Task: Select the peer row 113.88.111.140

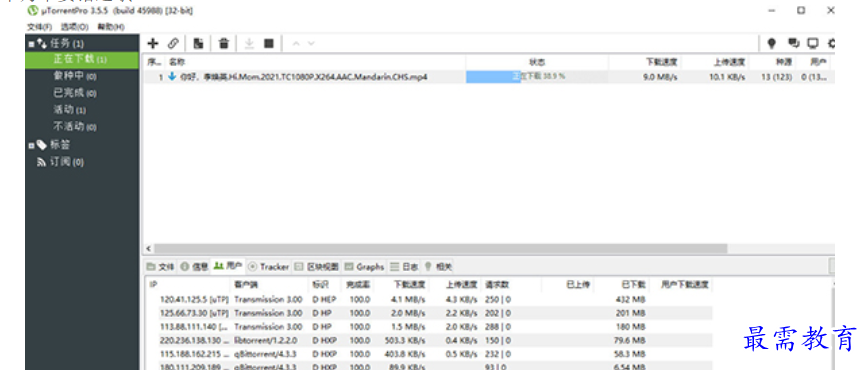Action: click(x=429, y=326)
